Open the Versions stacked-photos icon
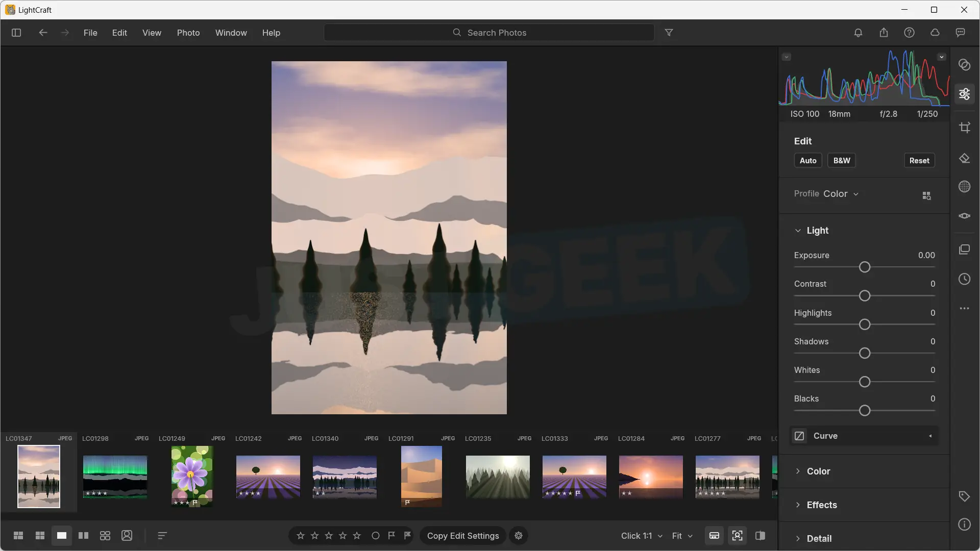The height and width of the screenshot is (551, 980). click(964, 249)
